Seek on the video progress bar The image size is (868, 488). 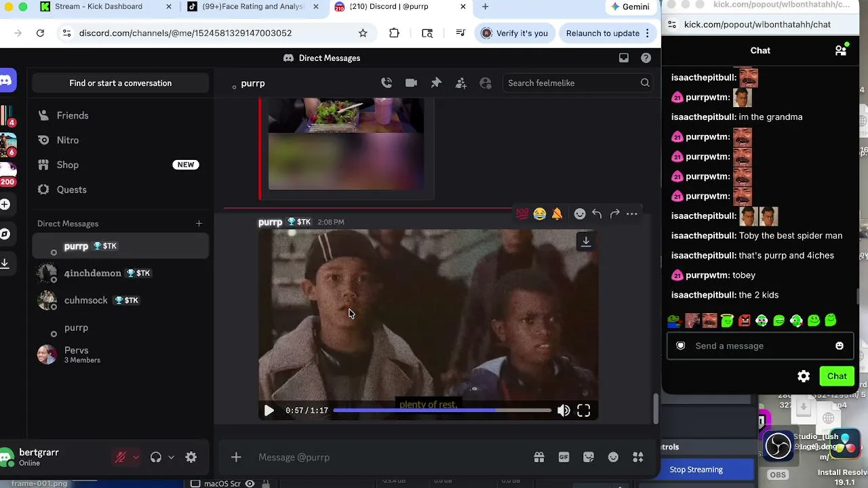click(442, 411)
